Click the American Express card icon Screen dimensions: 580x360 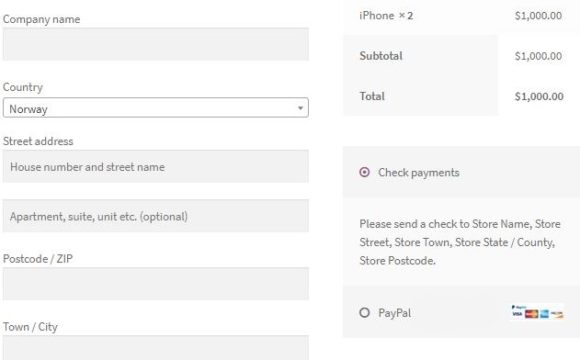(544, 314)
